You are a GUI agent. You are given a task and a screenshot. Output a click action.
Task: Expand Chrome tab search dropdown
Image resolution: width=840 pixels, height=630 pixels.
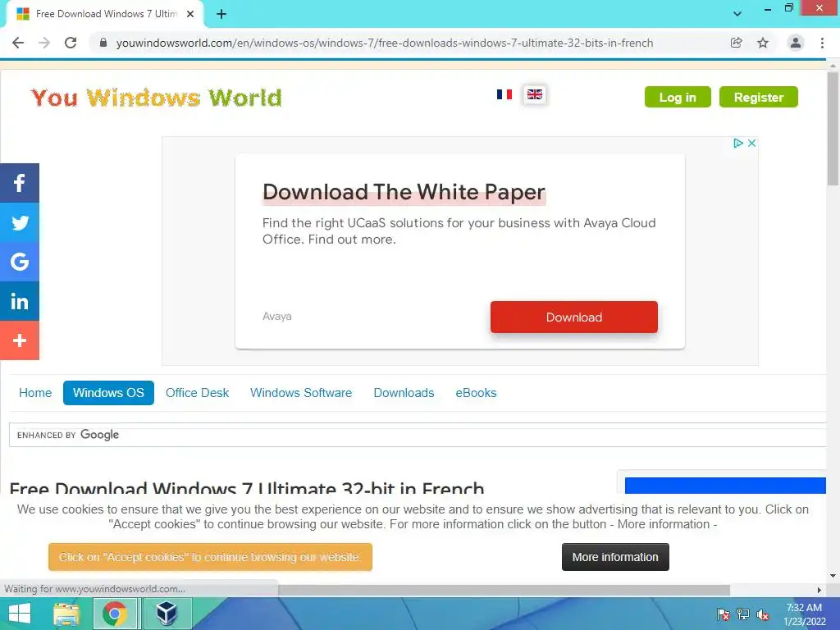(x=737, y=14)
